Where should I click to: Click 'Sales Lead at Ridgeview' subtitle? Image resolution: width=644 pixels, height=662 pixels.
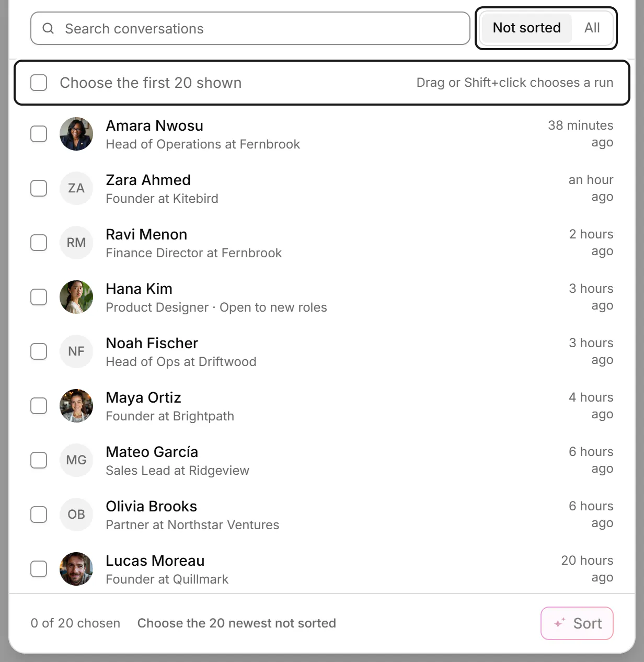[178, 471]
